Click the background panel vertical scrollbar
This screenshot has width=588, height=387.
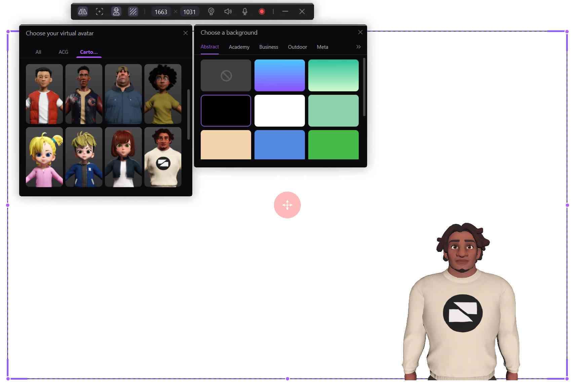(364, 87)
